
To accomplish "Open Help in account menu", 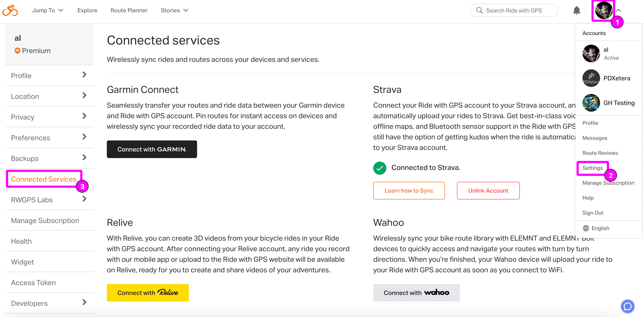I will point(588,198).
